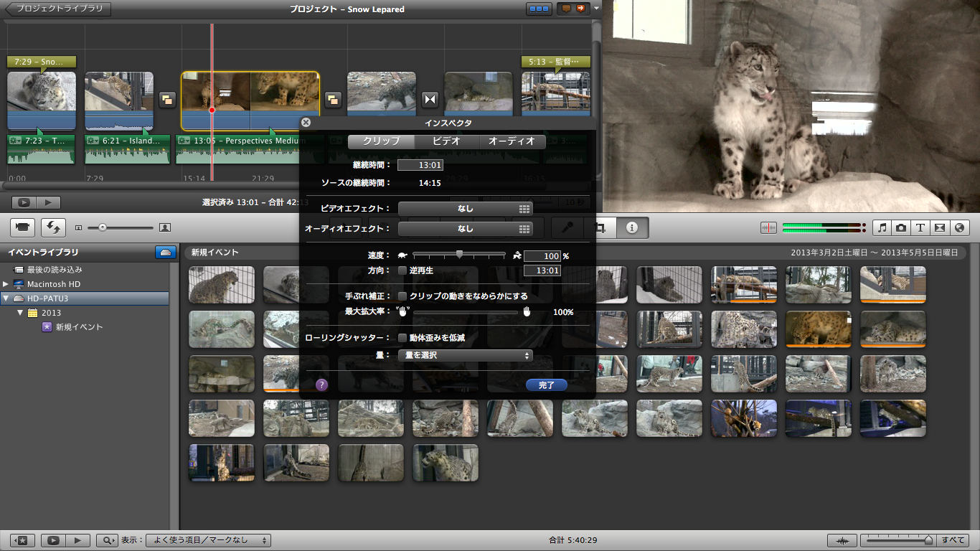Open the keyword filter search button
980x551 pixels.
coord(106,540)
